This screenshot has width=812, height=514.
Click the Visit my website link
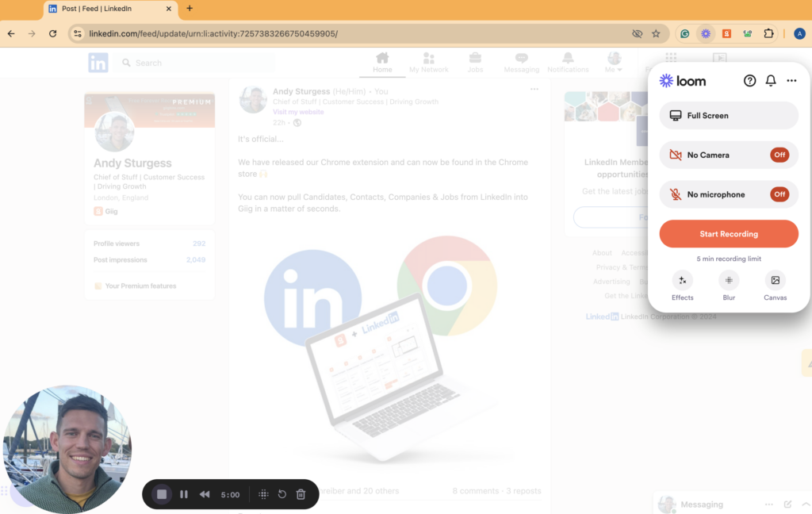pos(298,112)
